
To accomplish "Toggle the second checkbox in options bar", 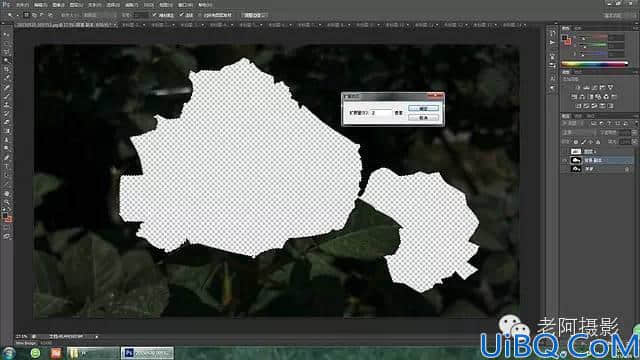I will (x=182, y=15).
